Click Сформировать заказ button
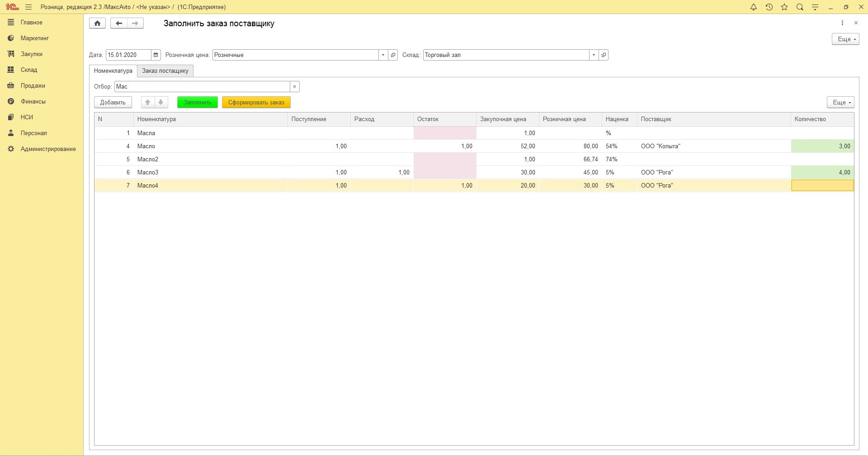This screenshot has height=456, width=868. [x=256, y=103]
